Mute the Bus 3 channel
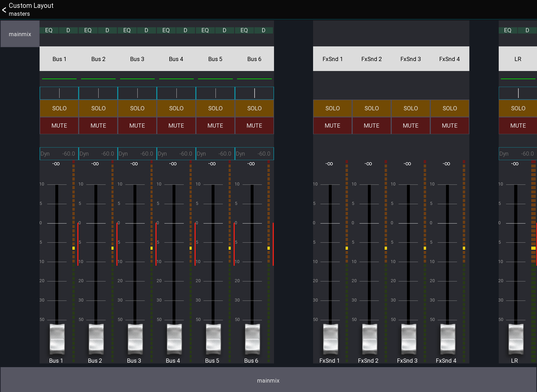 coord(137,126)
